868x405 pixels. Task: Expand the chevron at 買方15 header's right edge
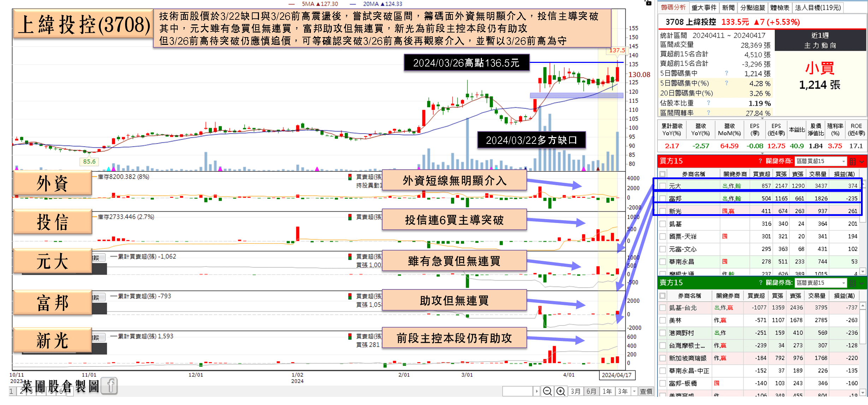pos(862,162)
